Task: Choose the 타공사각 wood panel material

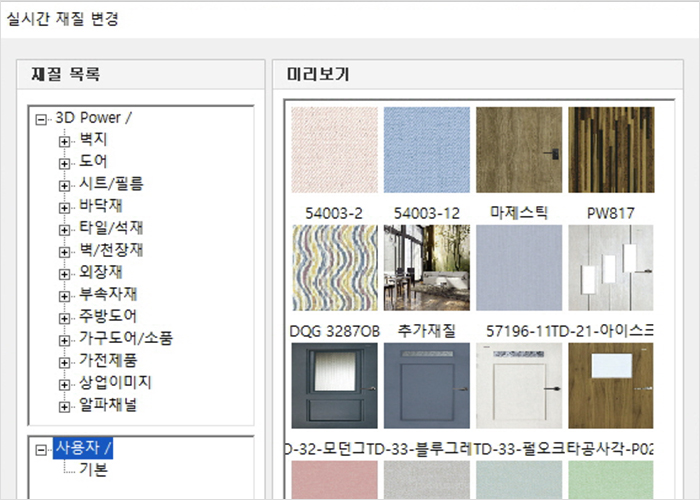Action: coord(611,386)
